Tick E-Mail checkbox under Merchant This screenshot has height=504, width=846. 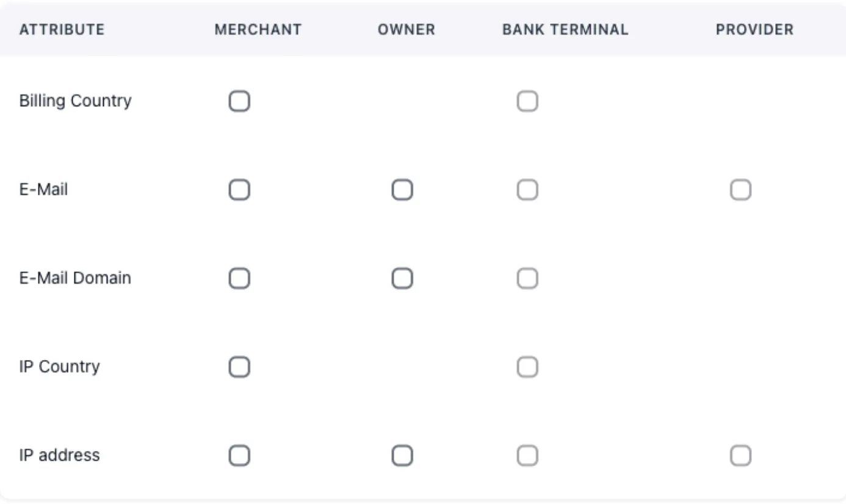(239, 190)
